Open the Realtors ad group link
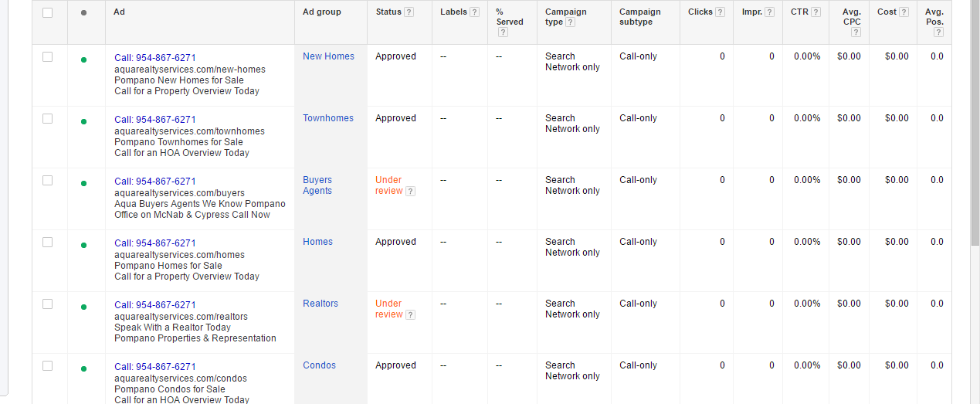Screen dimensions: 980x404 pos(320,304)
